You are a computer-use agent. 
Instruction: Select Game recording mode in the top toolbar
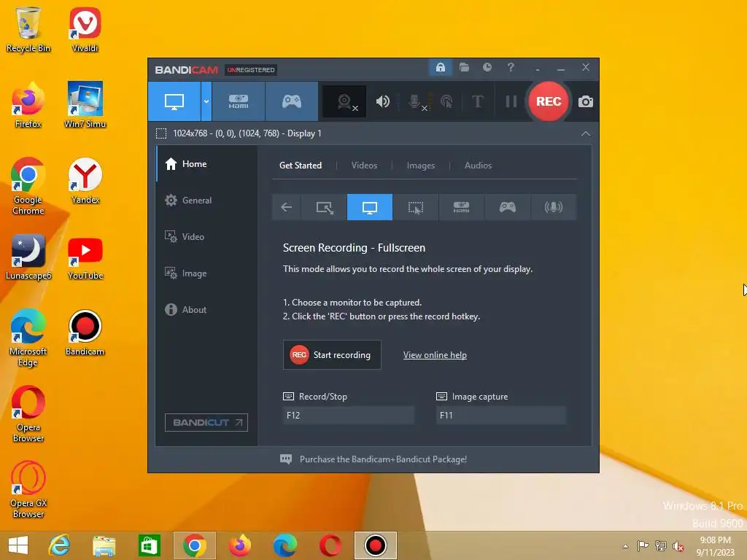[x=292, y=101]
